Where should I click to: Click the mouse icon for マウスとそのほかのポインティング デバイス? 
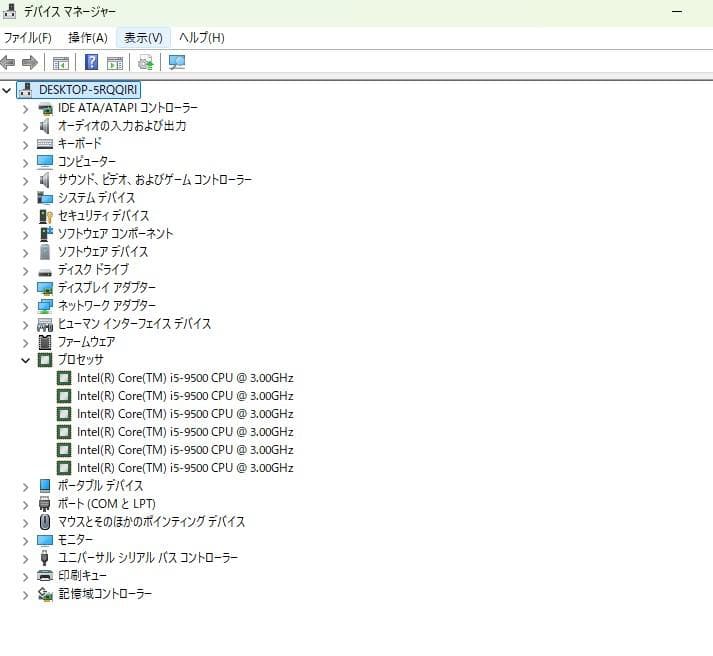(45, 522)
